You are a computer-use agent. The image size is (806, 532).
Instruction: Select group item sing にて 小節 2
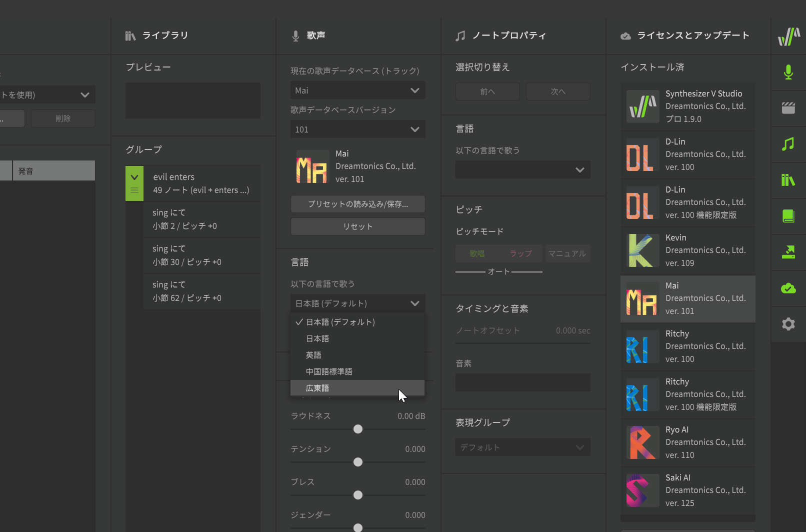[202, 219]
